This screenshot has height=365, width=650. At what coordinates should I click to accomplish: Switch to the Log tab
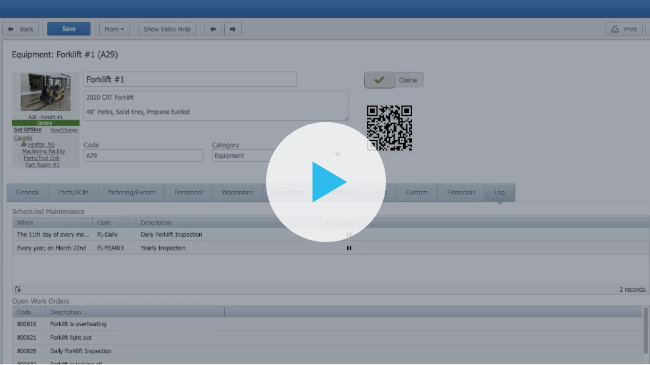click(500, 192)
